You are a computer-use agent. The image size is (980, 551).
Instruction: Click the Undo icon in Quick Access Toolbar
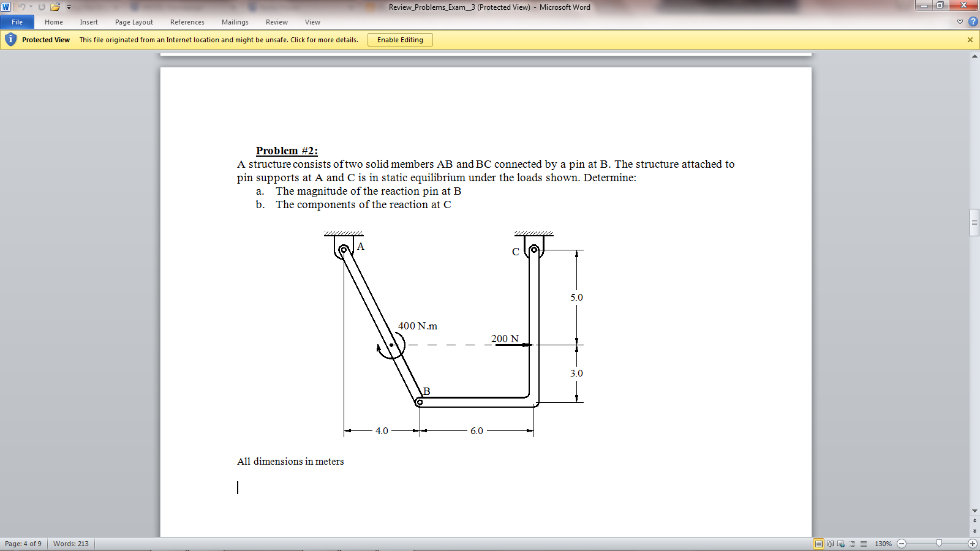tap(21, 7)
